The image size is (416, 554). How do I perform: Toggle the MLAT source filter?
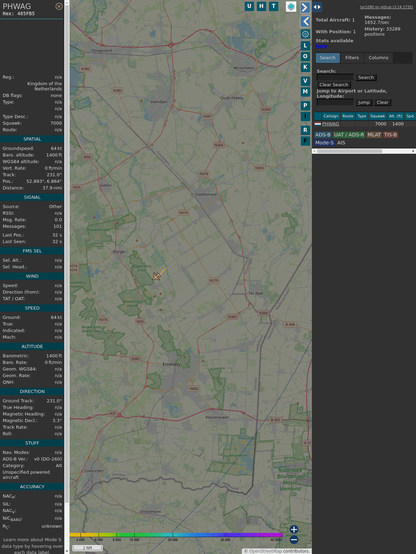click(374, 135)
